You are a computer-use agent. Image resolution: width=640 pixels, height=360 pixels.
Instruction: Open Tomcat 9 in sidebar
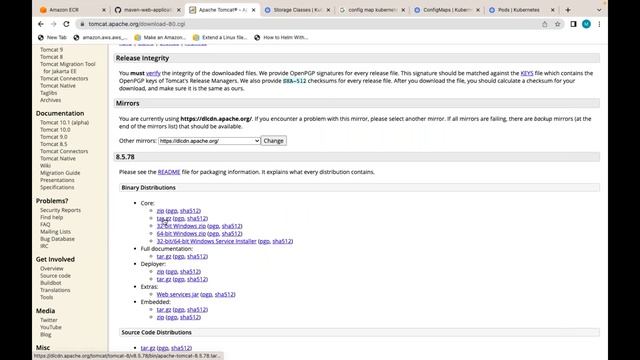(x=51, y=49)
